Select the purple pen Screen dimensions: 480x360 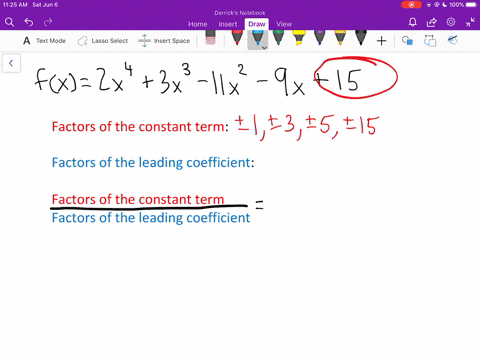[x=319, y=38]
